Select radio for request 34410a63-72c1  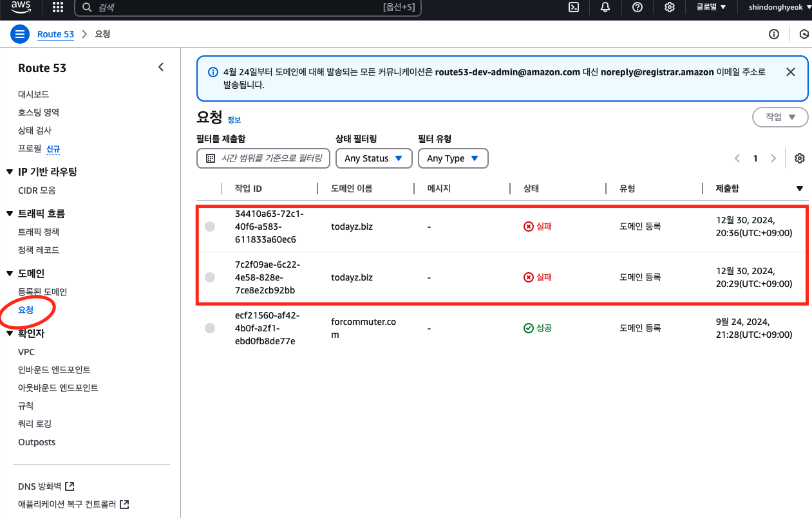click(x=210, y=227)
